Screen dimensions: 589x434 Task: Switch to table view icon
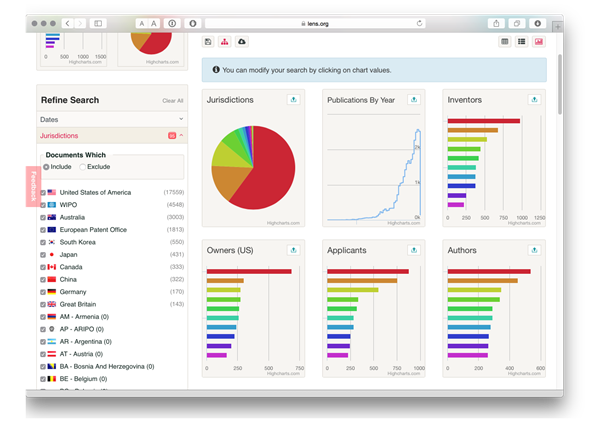[x=505, y=42]
